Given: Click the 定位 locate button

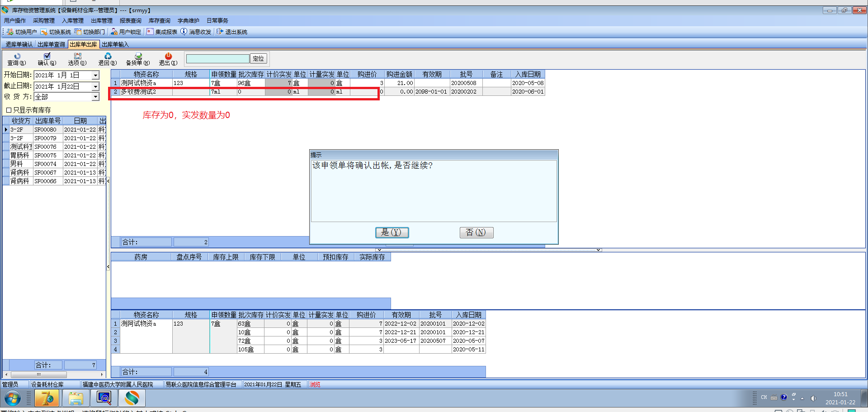Looking at the screenshot, I should click(x=259, y=59).
